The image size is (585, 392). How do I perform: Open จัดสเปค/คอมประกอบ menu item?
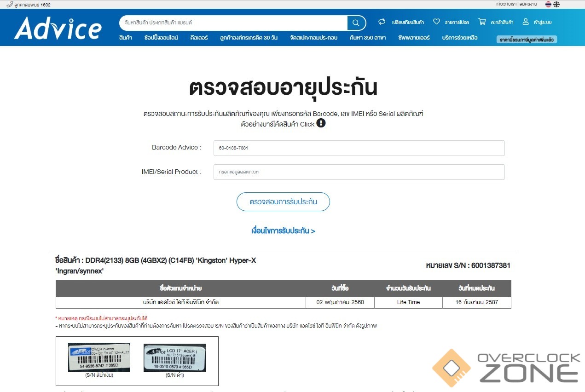pyautogui.click(x=313, y=38)
